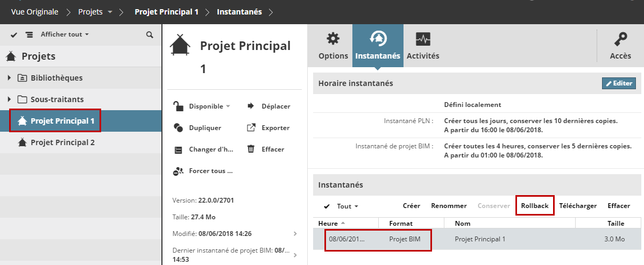Click the search magnifier in project sidebar

pos(150,34)
